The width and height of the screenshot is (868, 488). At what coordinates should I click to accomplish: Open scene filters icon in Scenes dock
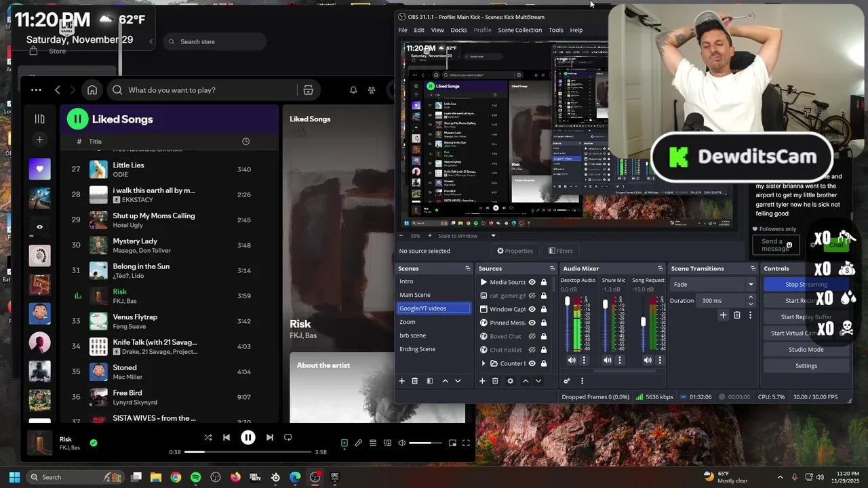[429, 381]
